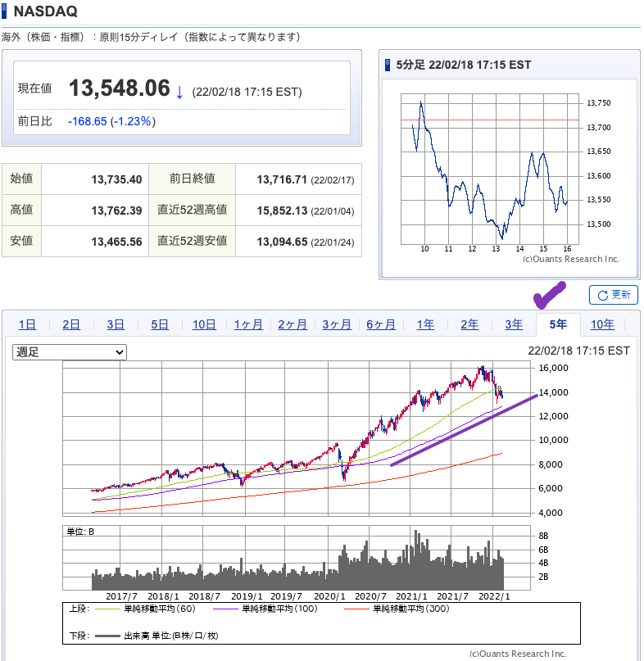The height and width of the screenshot is (661, 644).
Task: Click the high price 13,762.39
Action: coord(117,211)
